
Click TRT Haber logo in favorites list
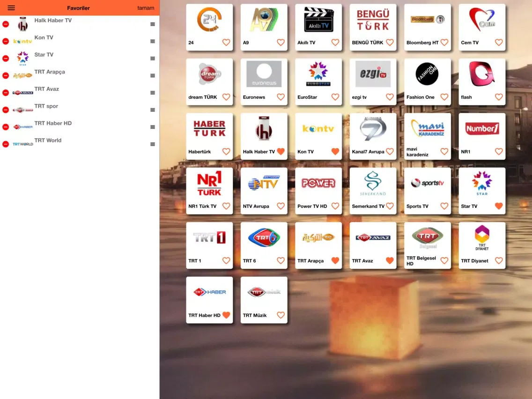23,127
